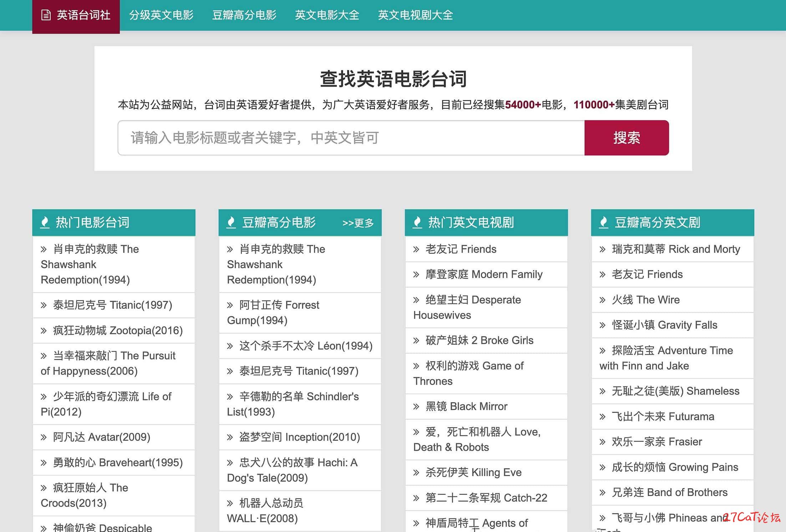
Task: Focus the movie title search input field
Action: (x=351, y=138)
